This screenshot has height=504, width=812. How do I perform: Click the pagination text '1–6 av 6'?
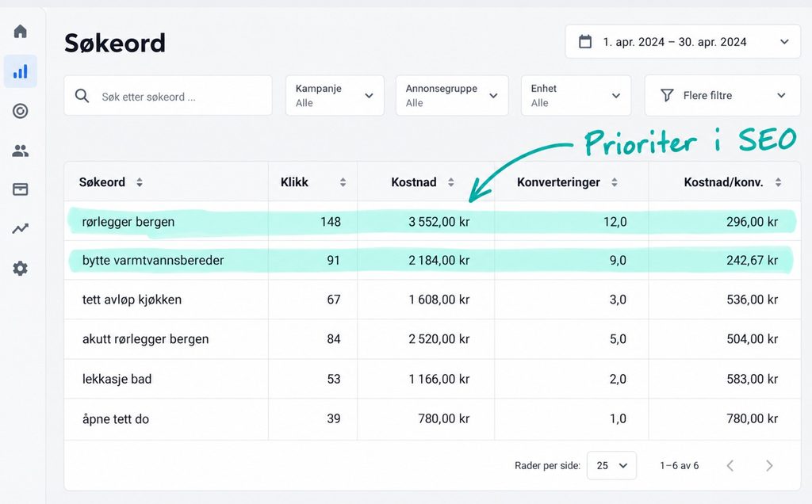(x=680, y=466)
